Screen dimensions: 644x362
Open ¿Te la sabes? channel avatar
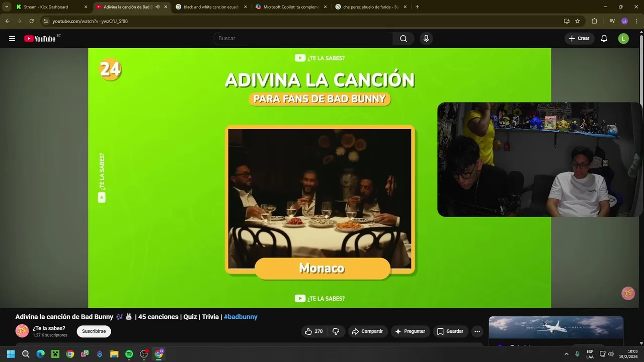click(22, 331)
